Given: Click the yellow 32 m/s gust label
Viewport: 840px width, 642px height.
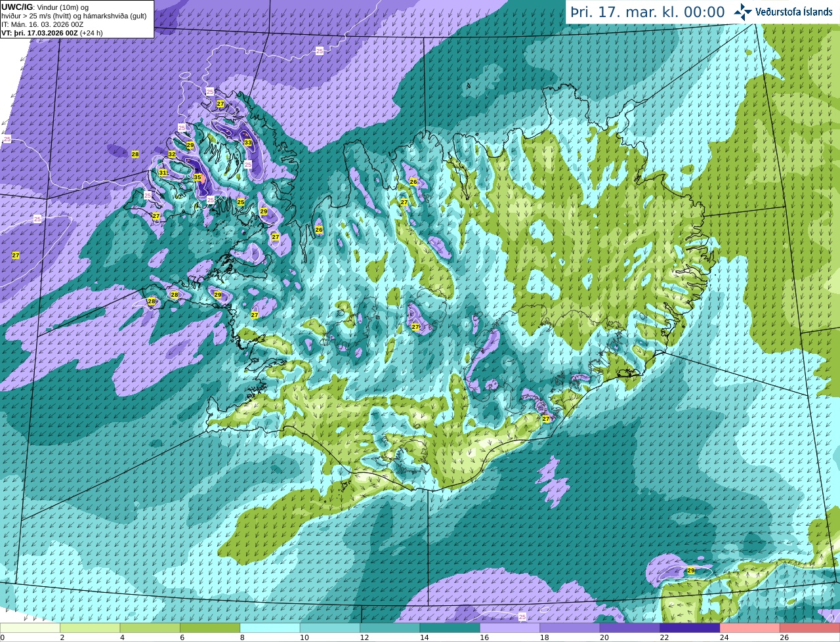Looking at the screenshot, I should pos(172,154).
